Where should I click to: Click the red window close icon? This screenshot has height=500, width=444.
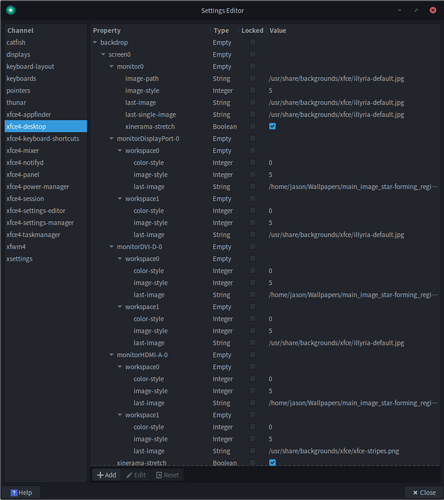click(433, 10)
